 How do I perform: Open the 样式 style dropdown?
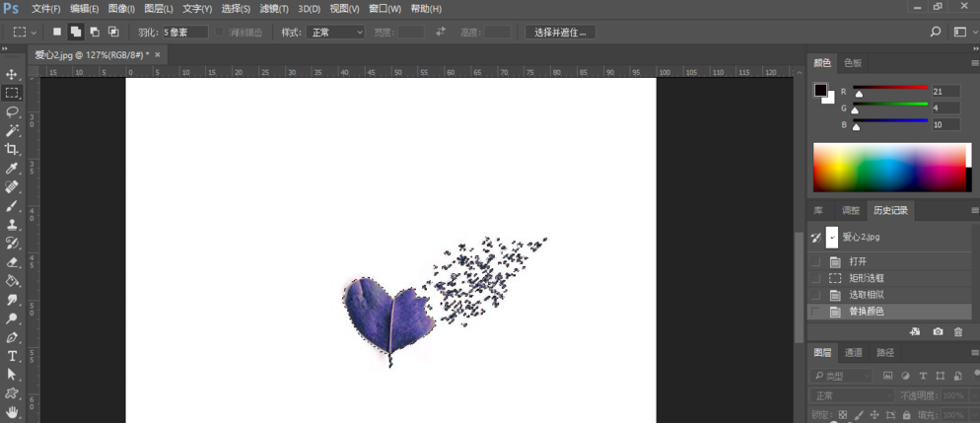tap(336, 32)
